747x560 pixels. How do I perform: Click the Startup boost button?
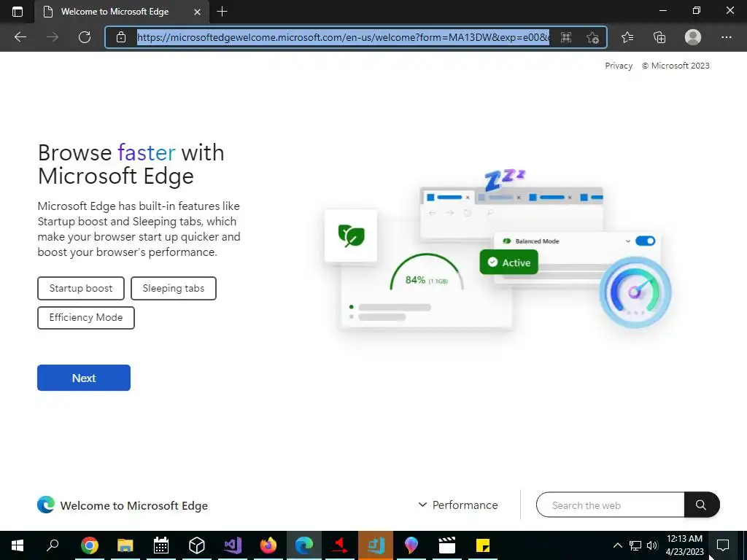(81, 288)
